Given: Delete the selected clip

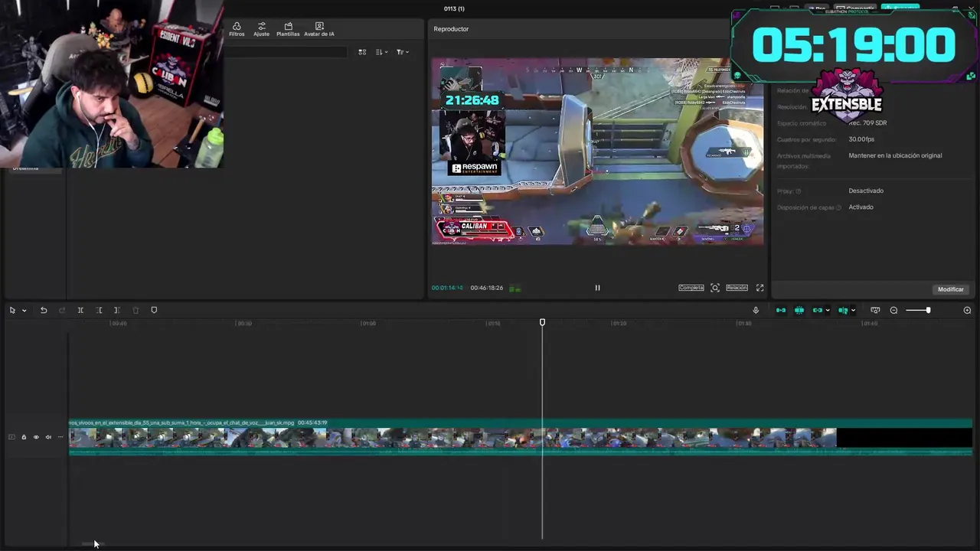Looking at the screenshot, I should pyautogui.click(x=136, y=310).
